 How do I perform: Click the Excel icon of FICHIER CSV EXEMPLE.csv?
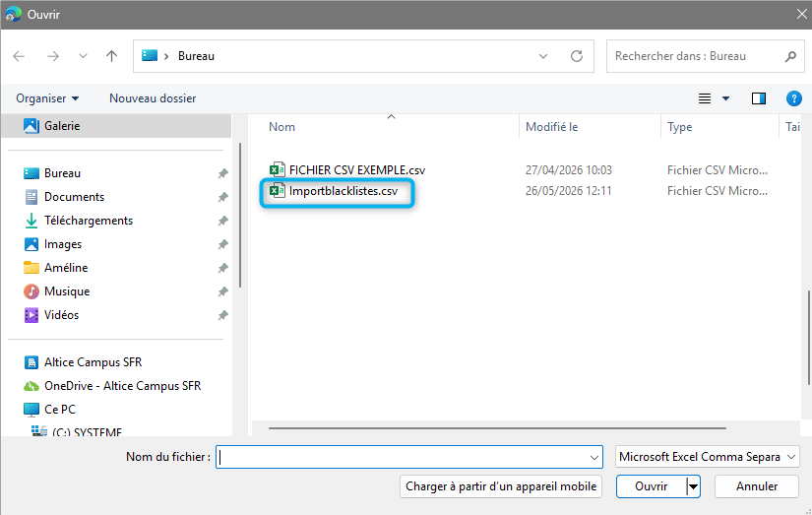pyautogui.click(x=277, y=169)
